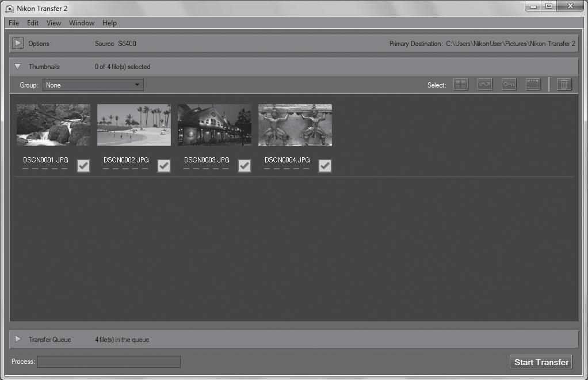
Task: Click the DSCN0003.JPG file name
Action: [x=207, y=160]
